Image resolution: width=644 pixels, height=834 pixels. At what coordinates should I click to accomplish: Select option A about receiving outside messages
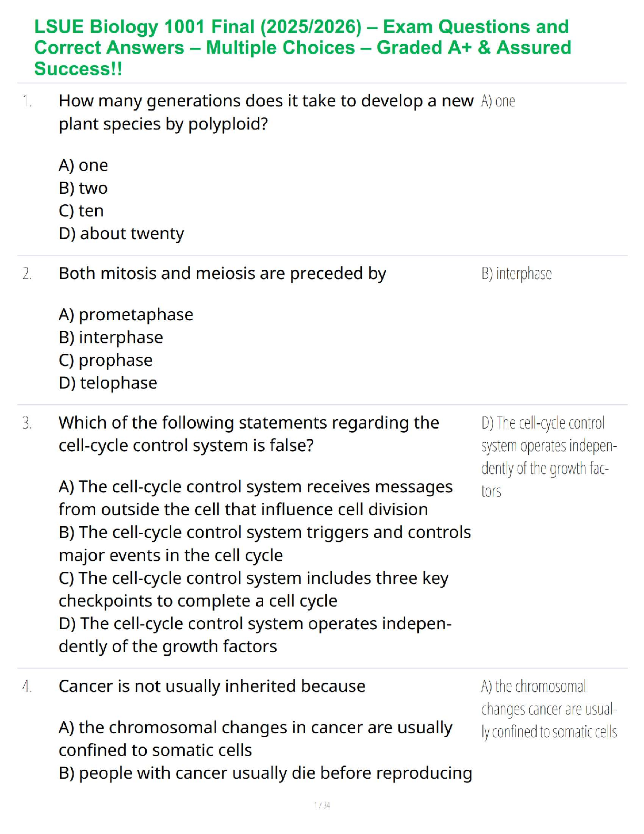coord(255,498)
